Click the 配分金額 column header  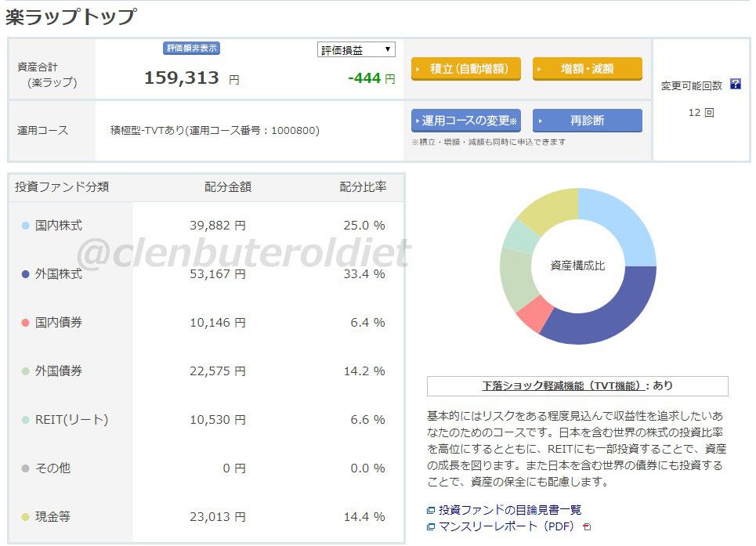(227, 187)
